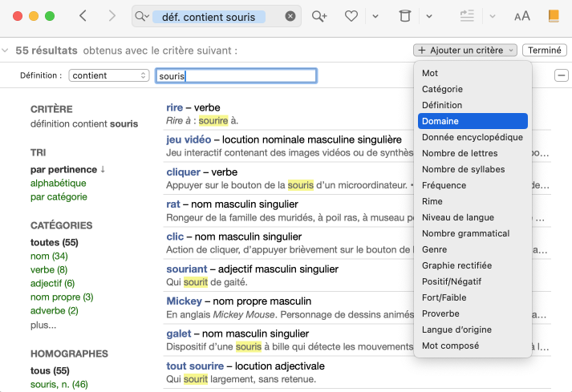
Task: Open the magnifier search options dropdown
Action: click(x=141, y=16)
